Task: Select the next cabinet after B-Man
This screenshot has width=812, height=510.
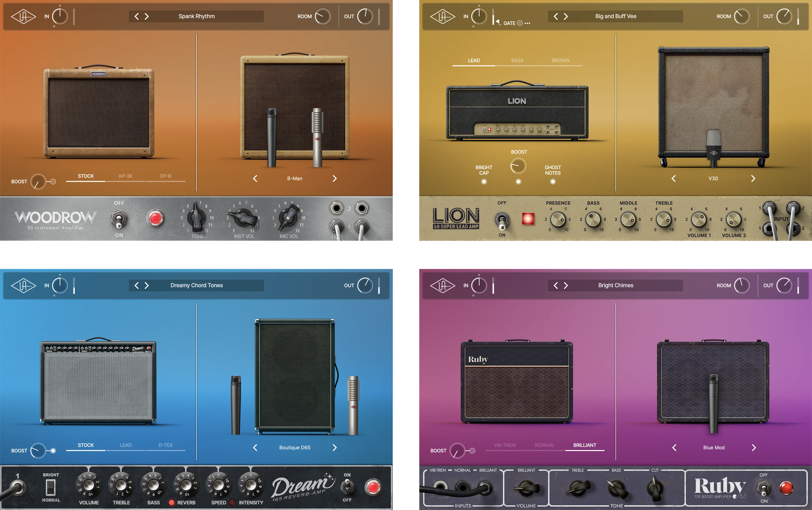Action: pyautogui.click(x=335, y=178)
